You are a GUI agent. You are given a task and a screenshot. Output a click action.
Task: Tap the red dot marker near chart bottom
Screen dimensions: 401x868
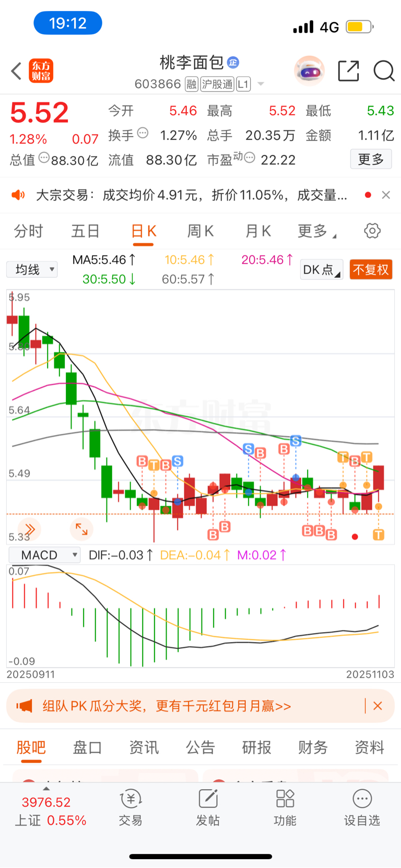click(x=355, y=537)
